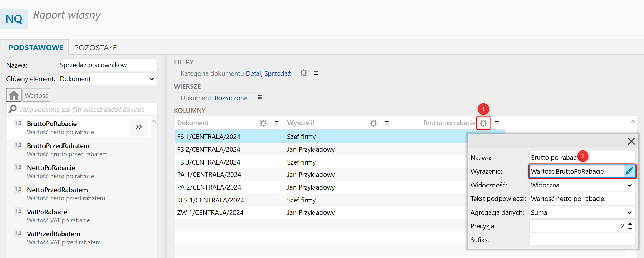Close the column settings popup

631,141
